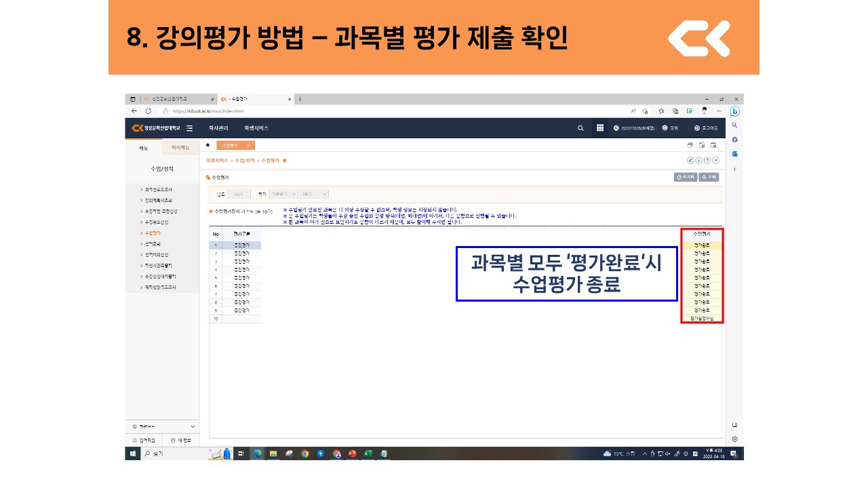Click the round pencil edit icon
The height and width of the screenshot is (488, 868).
tap(691, 161)
